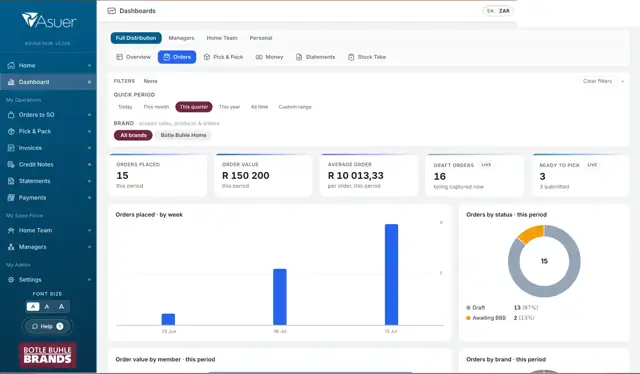Click the Orders to SO bag icon

point(11,115)
